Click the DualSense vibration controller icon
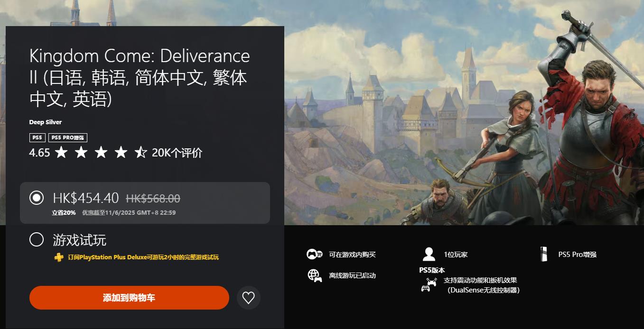644x329 pixels. (x=429, y=284)
